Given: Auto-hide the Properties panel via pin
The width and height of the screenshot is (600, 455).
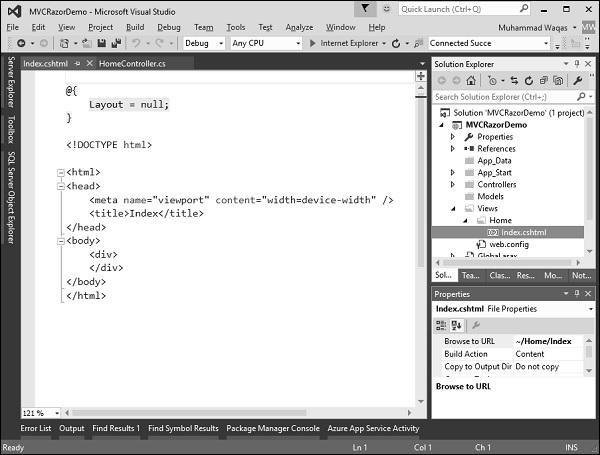Looking at the screenshot, I should pos(577,294).
